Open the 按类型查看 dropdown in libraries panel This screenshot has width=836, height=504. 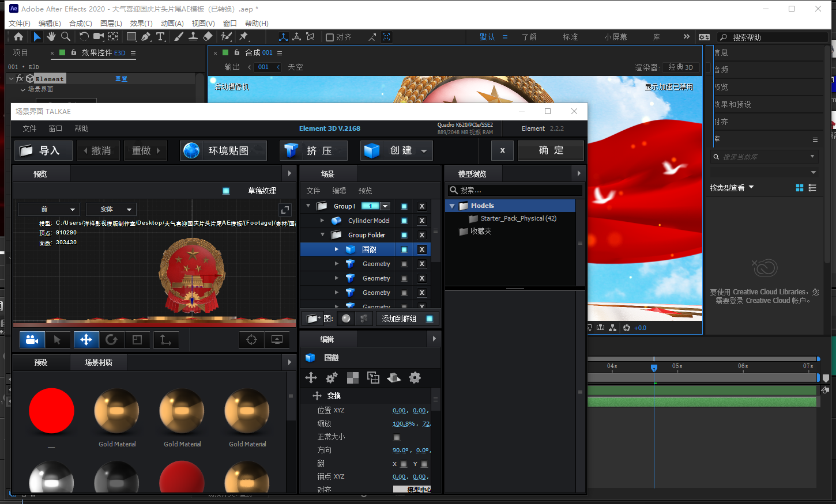click(x=732, y=188)
